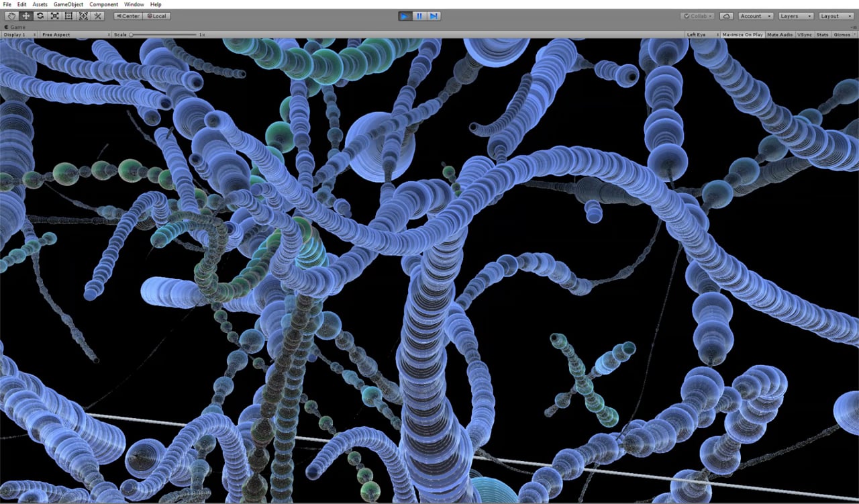Toggle Maximize On Play
Viewport: 859px width, 504px height.
(x=742, y=34)
